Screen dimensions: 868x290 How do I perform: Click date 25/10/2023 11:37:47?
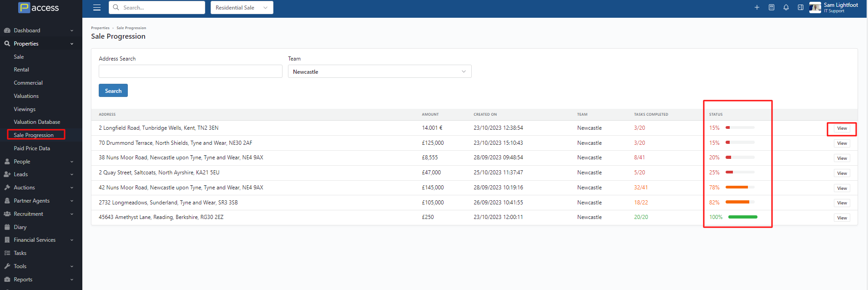pos(498,173)
